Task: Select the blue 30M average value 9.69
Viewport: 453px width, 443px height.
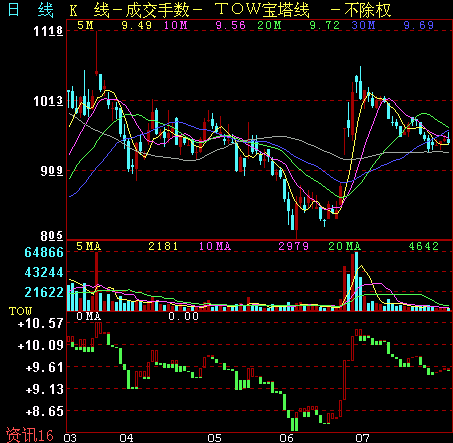Action: click(x=419, y=25)
